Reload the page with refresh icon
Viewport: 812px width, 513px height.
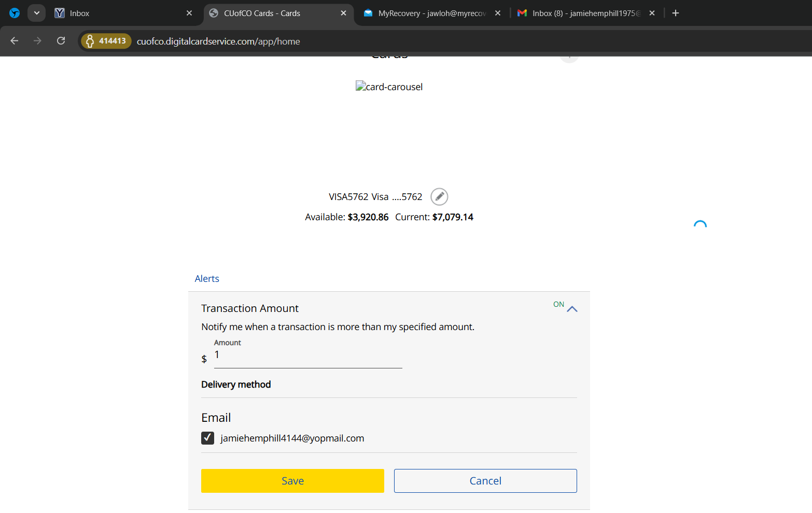point(61,41)
